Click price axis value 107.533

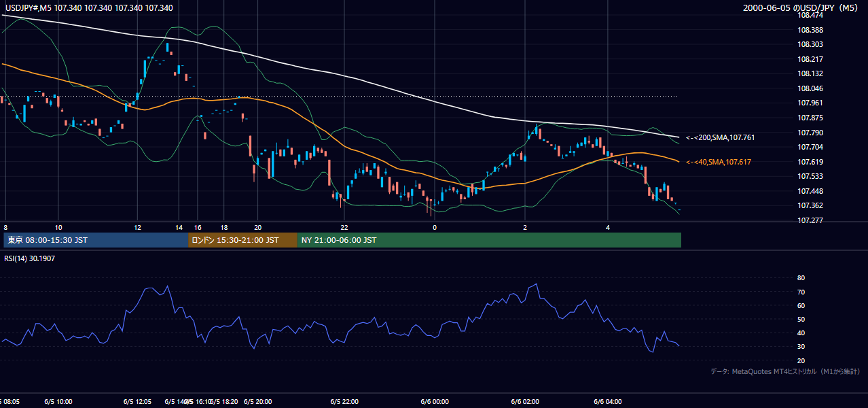(x=810, y=176)
